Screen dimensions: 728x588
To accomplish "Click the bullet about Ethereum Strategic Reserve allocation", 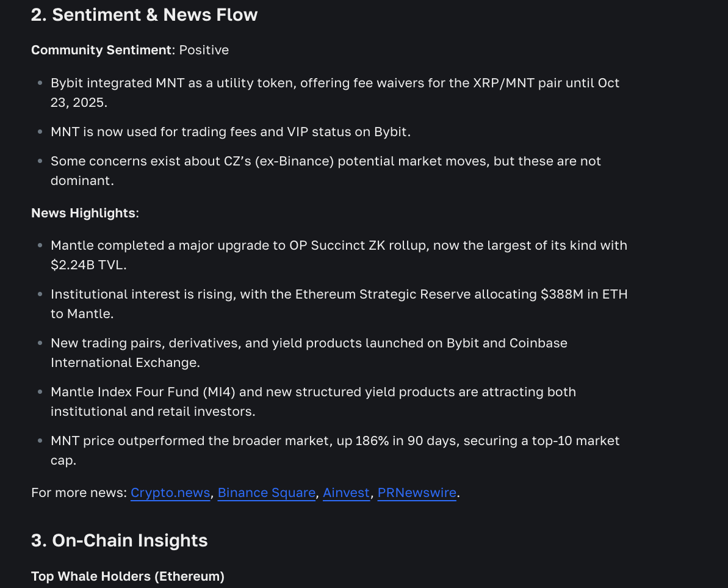I will pos(339,294).
